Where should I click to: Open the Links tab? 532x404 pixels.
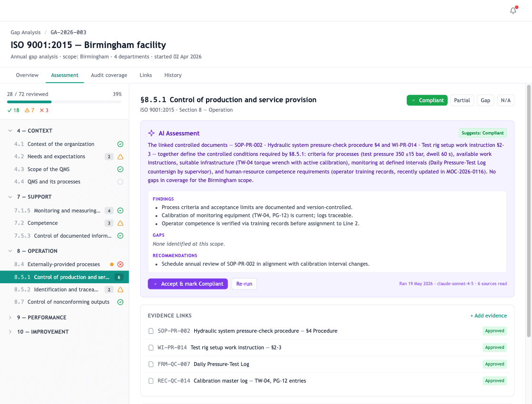[146, 75]
